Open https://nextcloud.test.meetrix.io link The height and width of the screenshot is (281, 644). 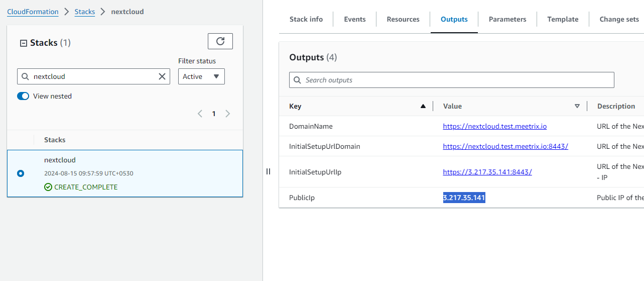[x=495, y=126]
